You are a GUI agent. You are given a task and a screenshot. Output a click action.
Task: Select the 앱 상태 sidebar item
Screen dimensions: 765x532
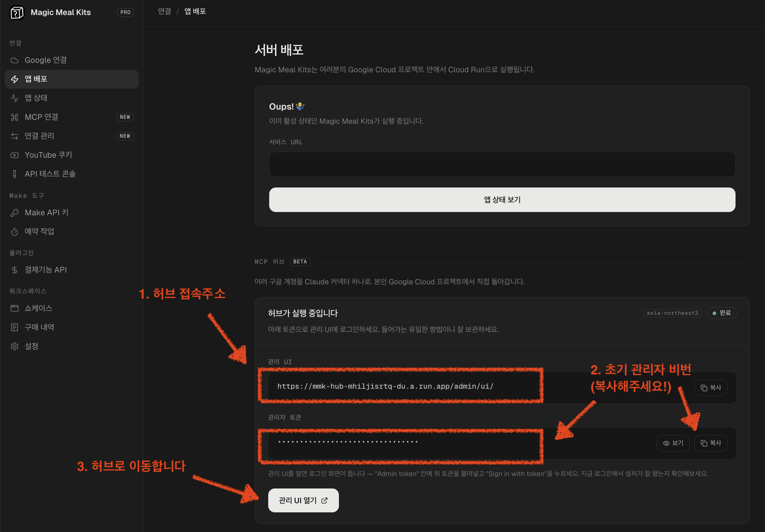click(x=72, y=98)
